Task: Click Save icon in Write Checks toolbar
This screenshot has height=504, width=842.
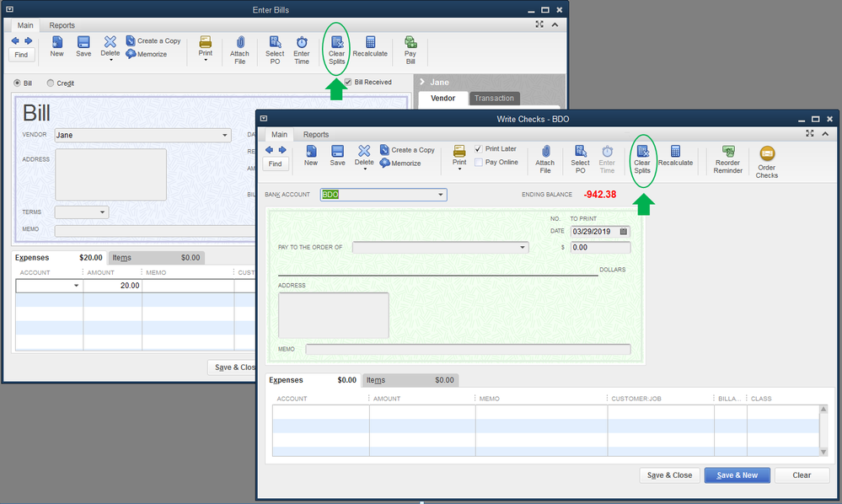Action: pyautogui.click(x=337, y=151)
